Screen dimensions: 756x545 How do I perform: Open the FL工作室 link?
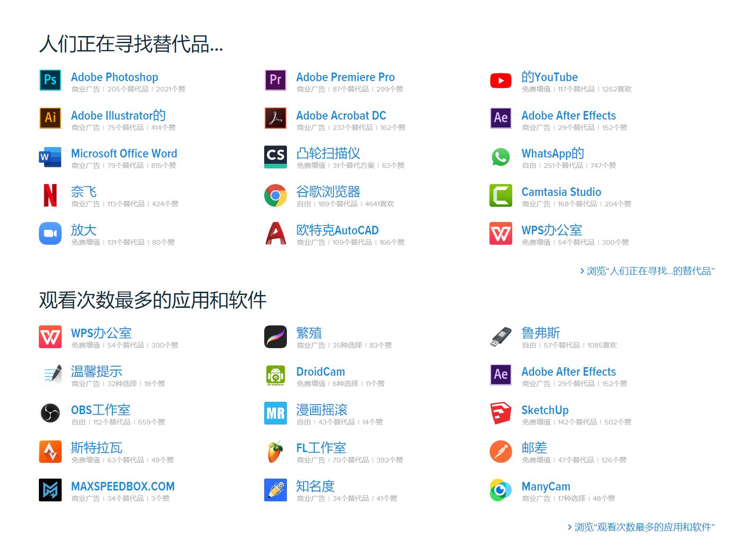pos(321,448)
